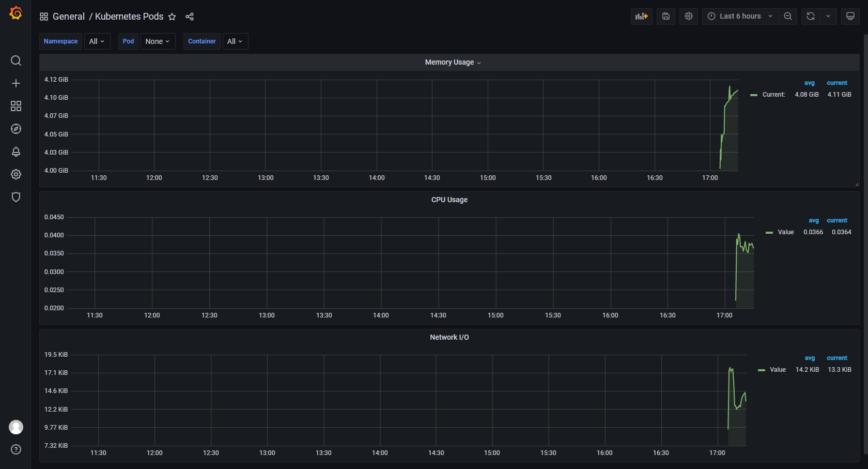Click the 0.0364 current CPU value

click(842, 232)
